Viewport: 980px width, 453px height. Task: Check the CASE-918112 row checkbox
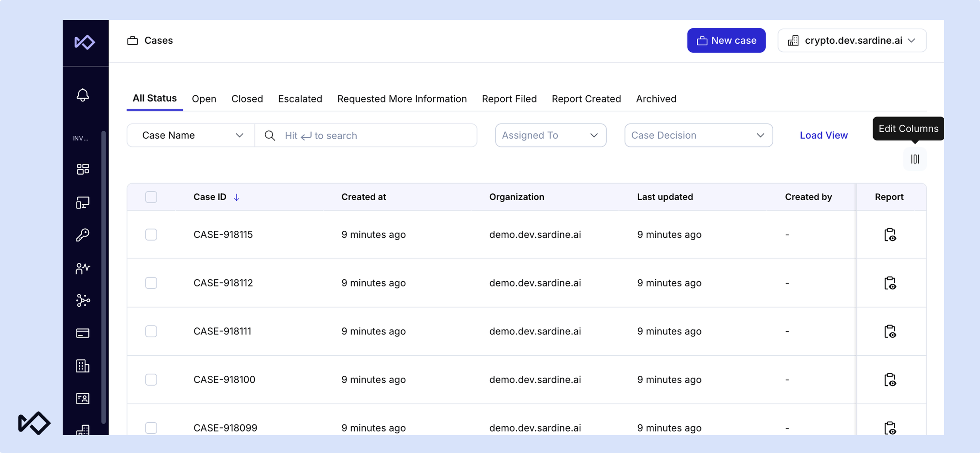[x=151, y=283]
